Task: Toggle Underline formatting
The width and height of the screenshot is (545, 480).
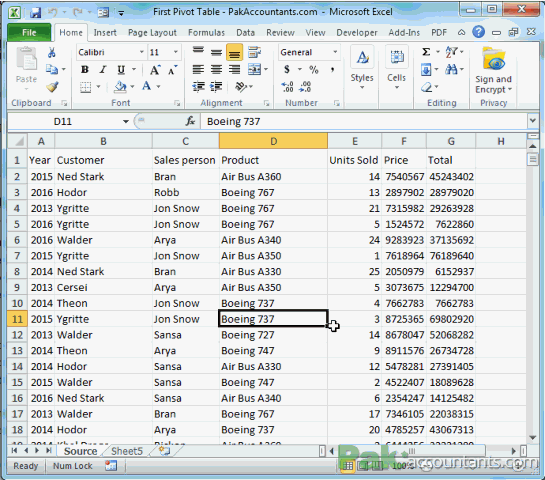Action: click(x=121, y=70)
